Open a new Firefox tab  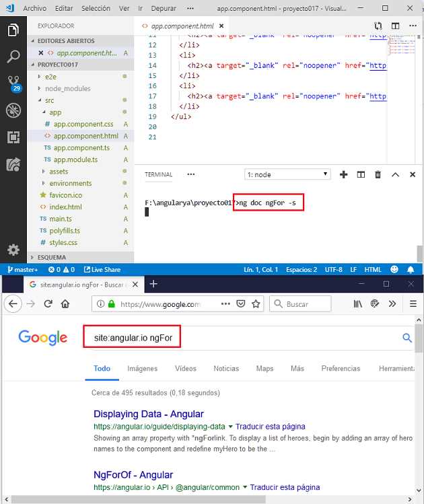pyautogui.click(x=153, y=284)
